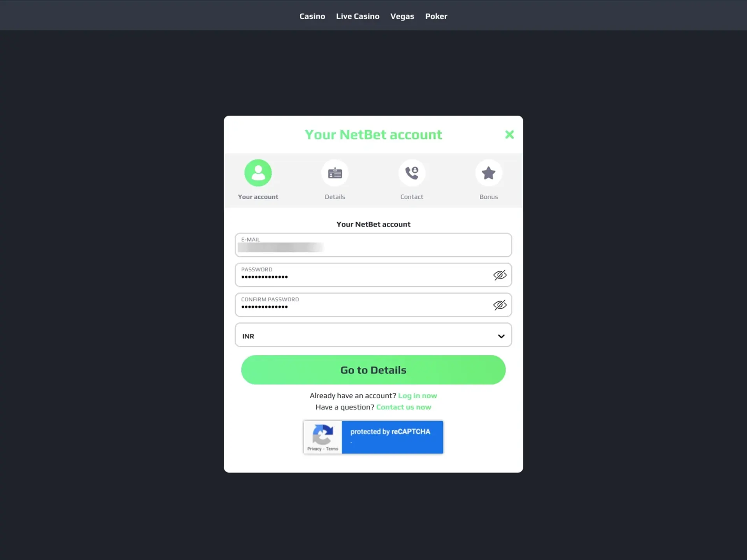
Task: Click Go to Details button
Action: 373,369
